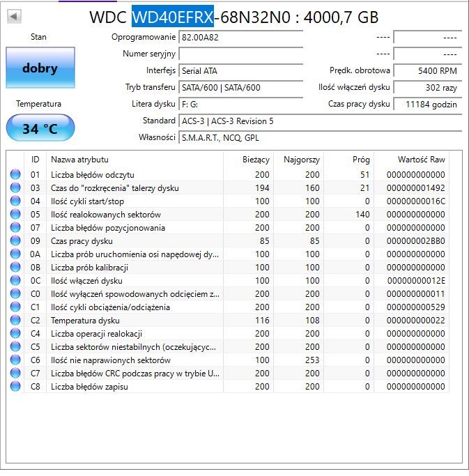Click the firmware field showing 82.00A82
Screen dimensions: 469x476
point(240,38)
